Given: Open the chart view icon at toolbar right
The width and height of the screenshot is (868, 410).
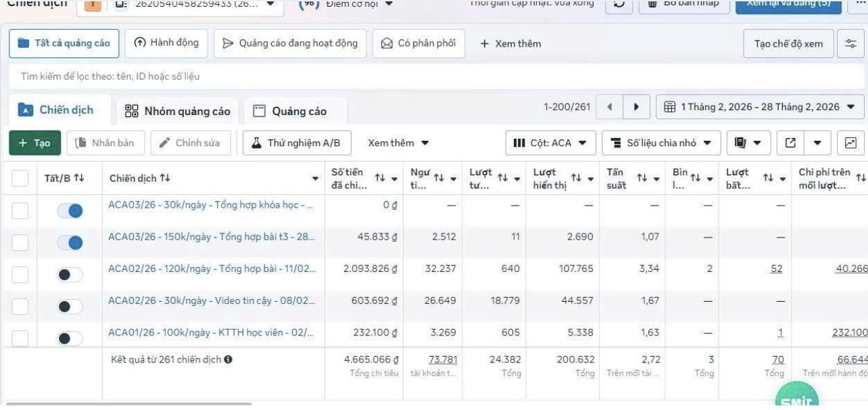Looking at the screenshot, I should [850, 143].
